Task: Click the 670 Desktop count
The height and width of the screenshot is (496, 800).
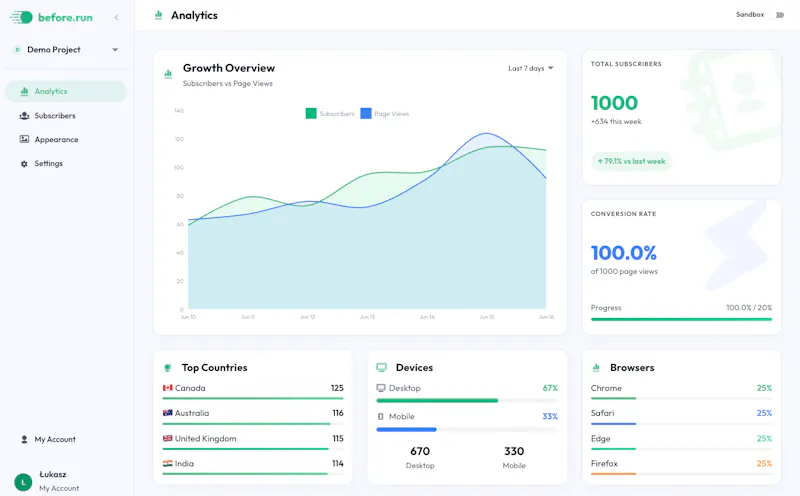Action: click(420, 451)
